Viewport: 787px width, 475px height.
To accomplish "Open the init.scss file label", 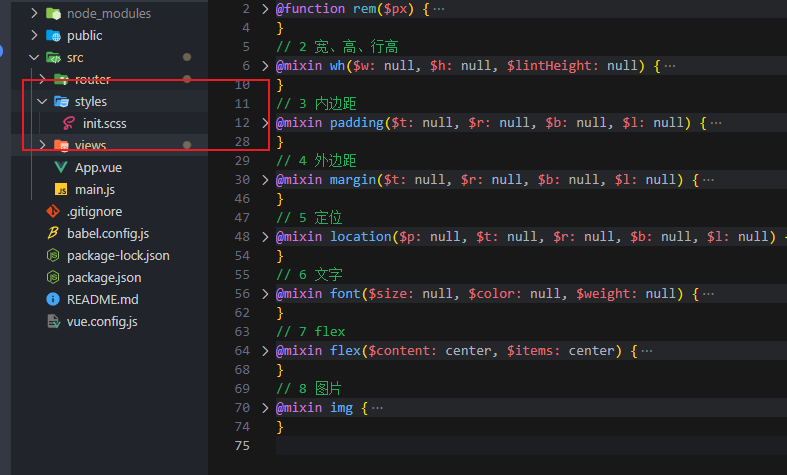I will point(104,124).
